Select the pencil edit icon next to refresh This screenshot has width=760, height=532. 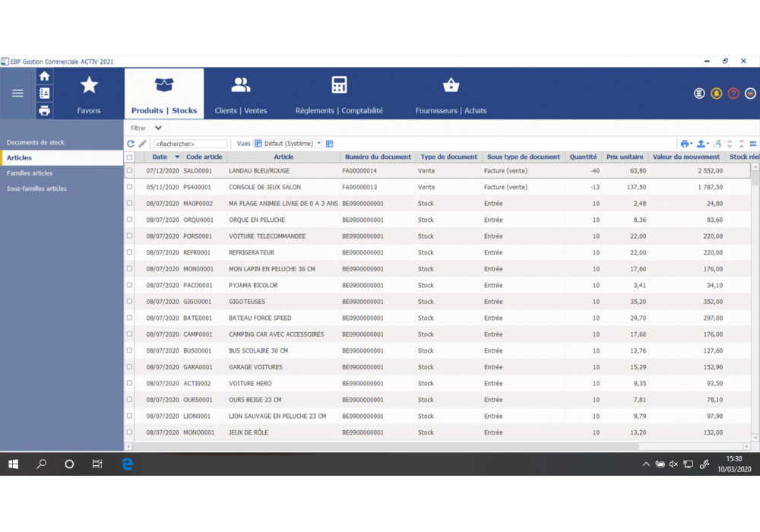coord(142,143)
